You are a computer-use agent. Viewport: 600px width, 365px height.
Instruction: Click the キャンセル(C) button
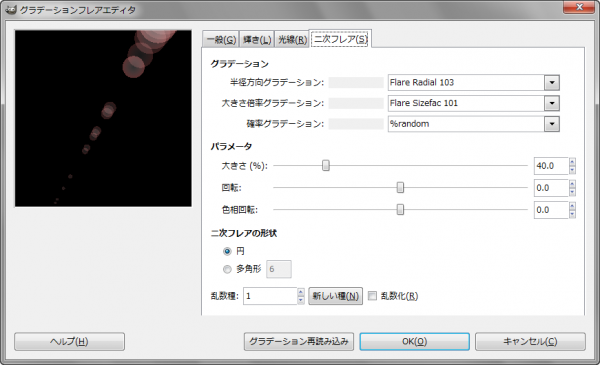[x=530, y=341]
